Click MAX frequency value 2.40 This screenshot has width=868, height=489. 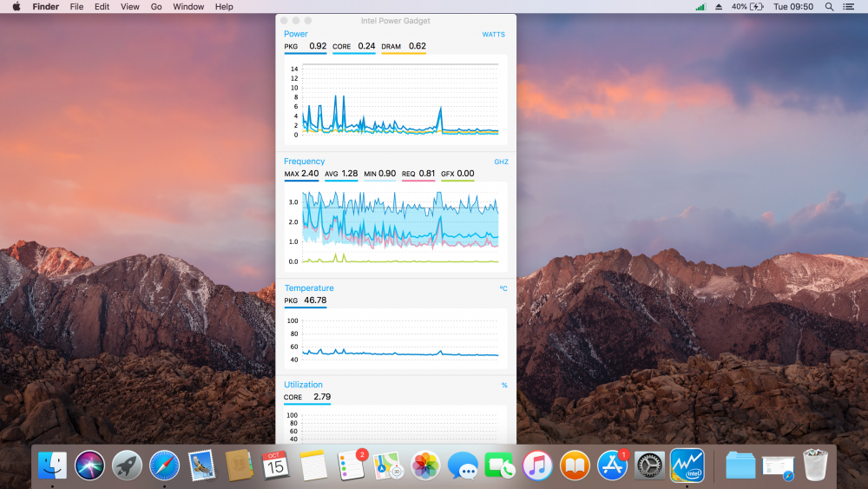click(x=310, y=174)
